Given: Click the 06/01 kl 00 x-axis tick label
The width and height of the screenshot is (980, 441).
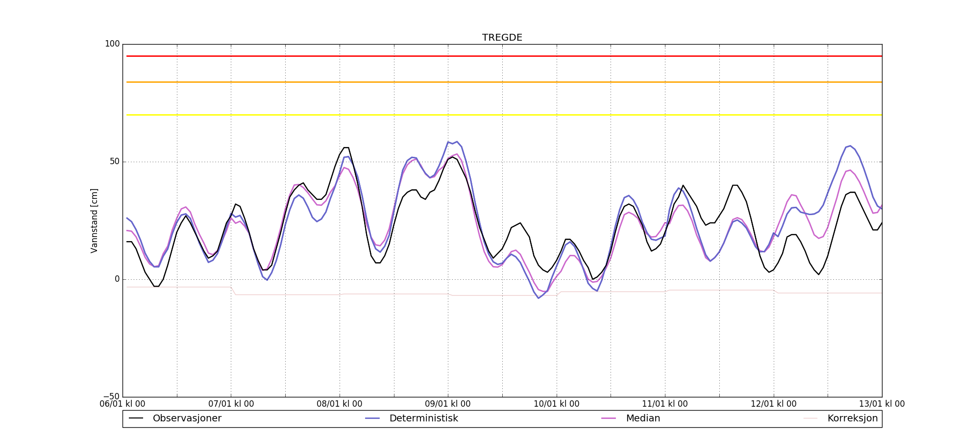Looking at the screenshot, I should click(x=122, y=404).
